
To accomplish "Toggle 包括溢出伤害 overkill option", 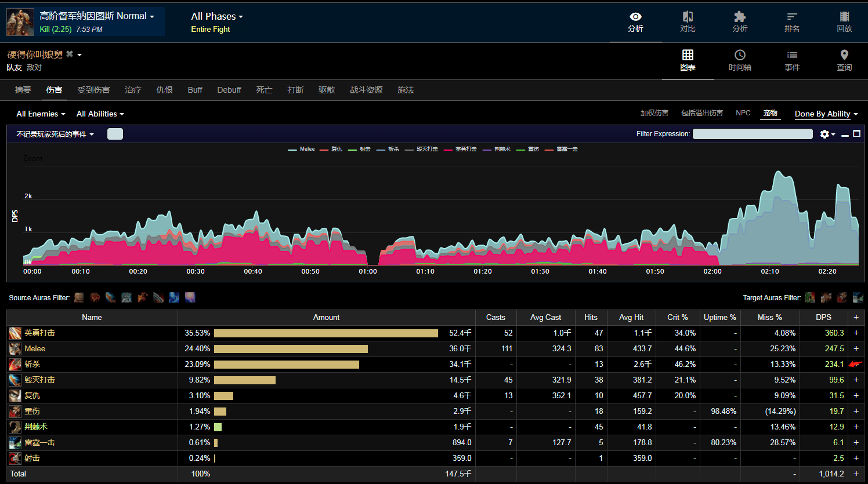I will (x=702, y=113).
